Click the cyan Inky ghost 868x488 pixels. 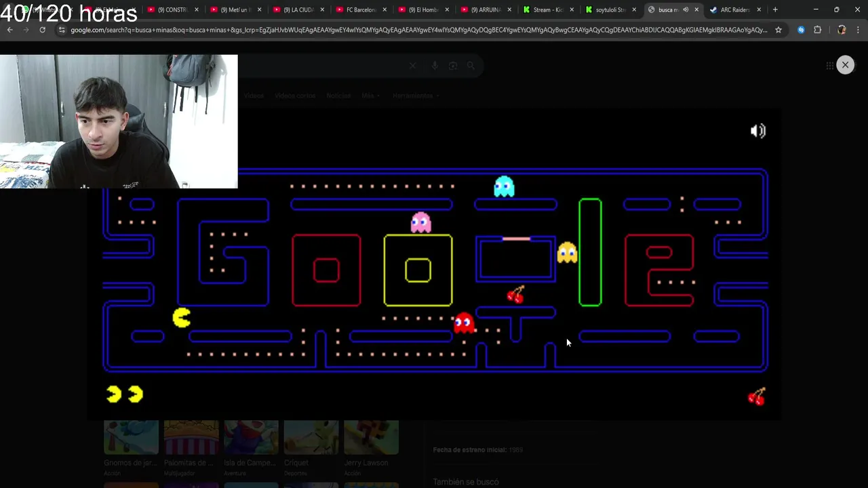[504, 186]
